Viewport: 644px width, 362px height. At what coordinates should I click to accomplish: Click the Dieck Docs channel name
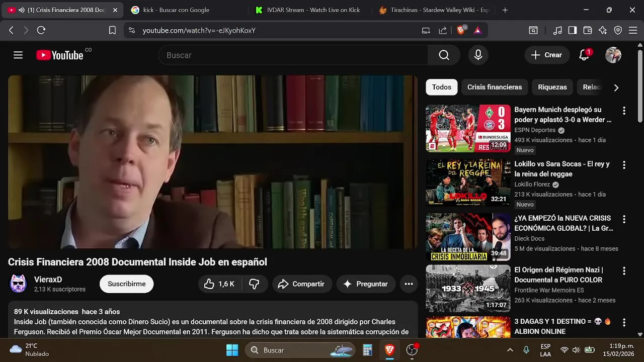[529, 239]
